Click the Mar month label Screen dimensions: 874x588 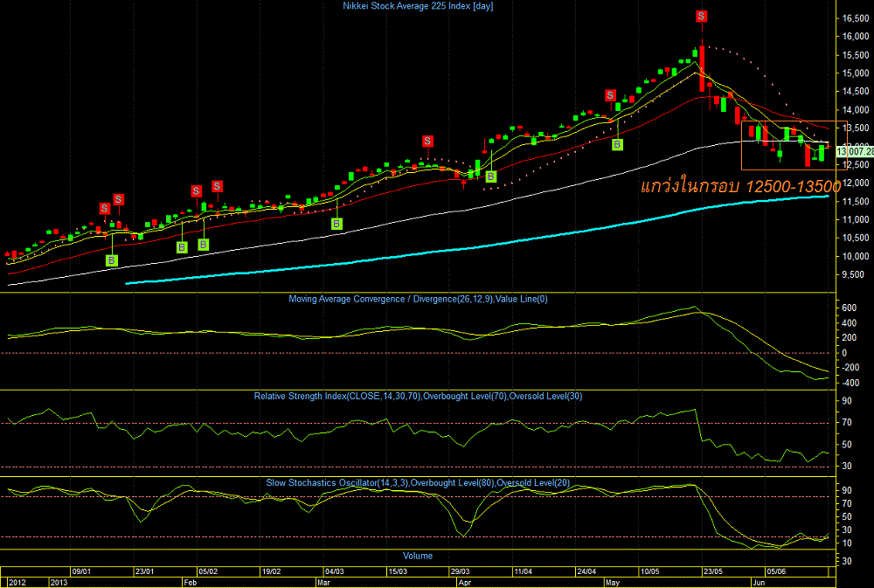coord(324,583)
